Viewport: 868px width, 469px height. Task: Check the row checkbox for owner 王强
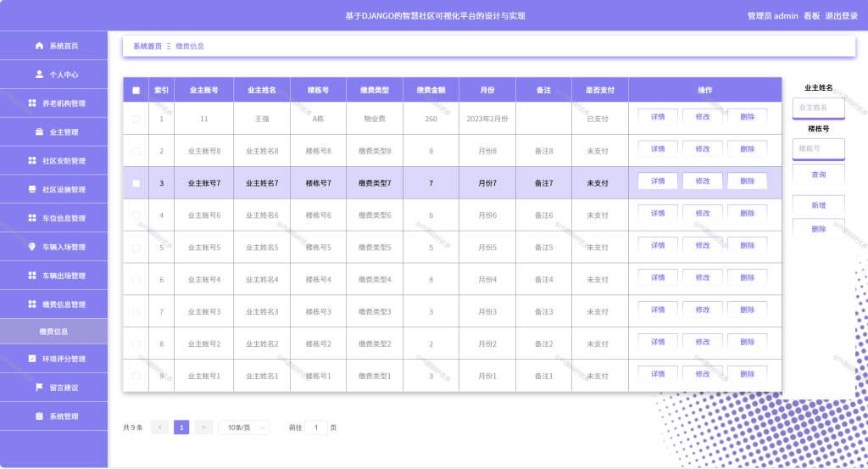pos(136,119)
